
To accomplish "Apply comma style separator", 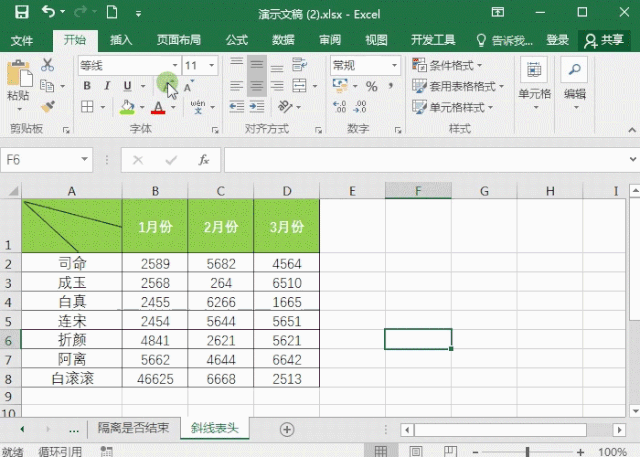I will [x=391, y=86].
